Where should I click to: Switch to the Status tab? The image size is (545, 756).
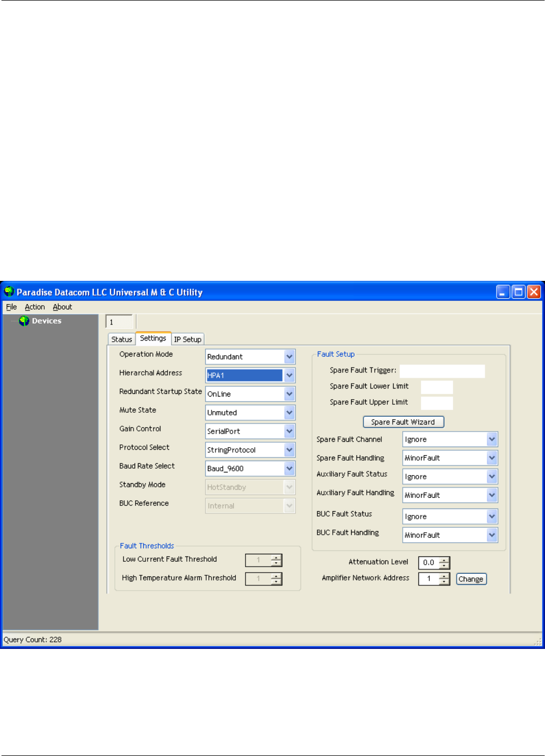click(x=122, y=339)
